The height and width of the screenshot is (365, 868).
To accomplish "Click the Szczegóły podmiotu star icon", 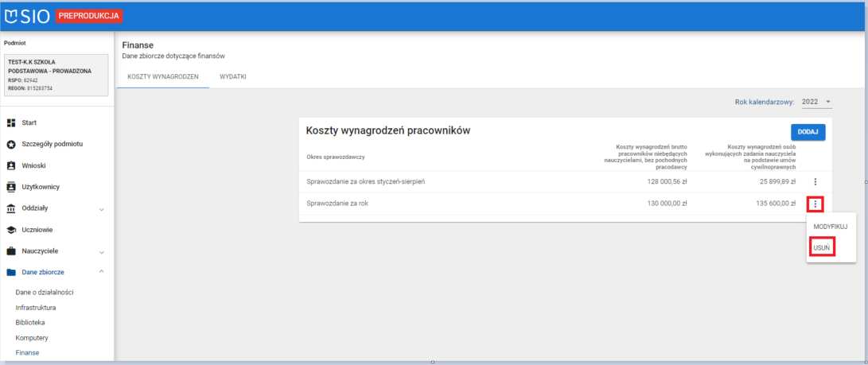I will 11,144.
